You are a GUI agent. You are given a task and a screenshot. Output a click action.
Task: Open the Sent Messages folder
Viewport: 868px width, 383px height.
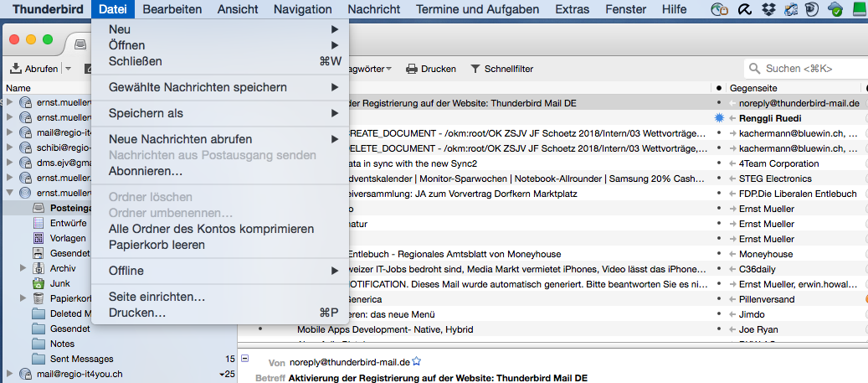tap(69, 359)
